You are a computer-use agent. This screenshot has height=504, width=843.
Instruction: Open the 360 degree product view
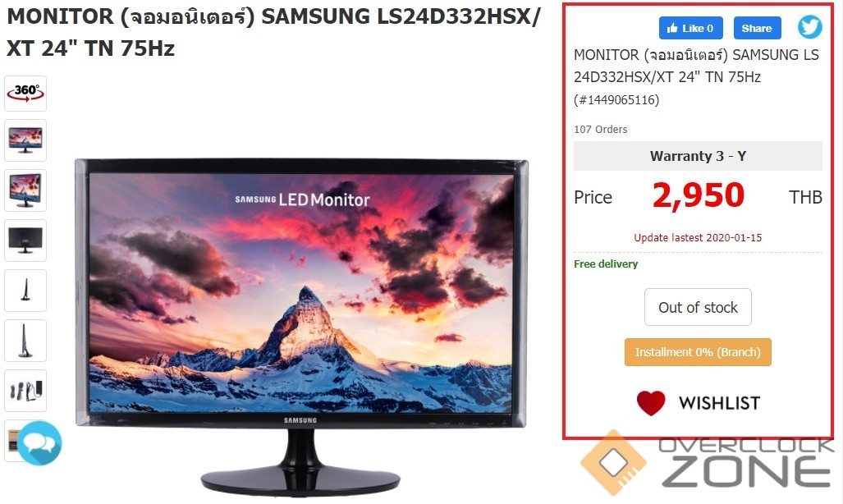pos(25,94)
